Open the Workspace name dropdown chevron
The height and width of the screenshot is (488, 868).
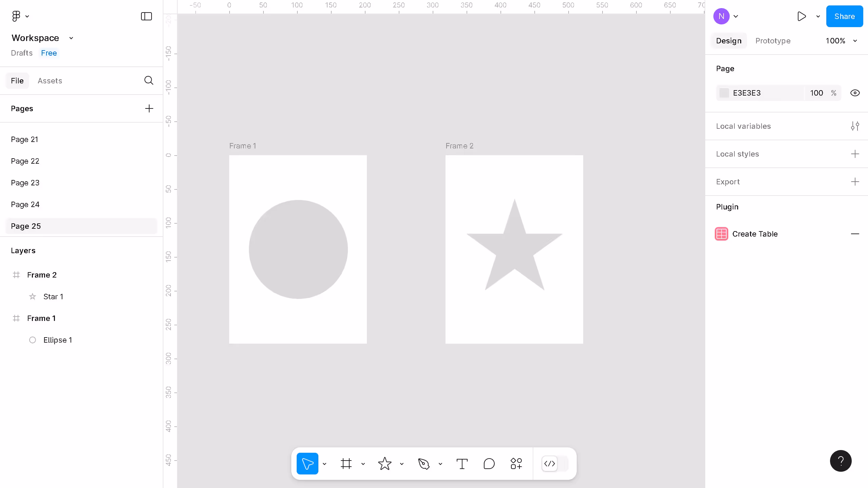click(71, 38)
